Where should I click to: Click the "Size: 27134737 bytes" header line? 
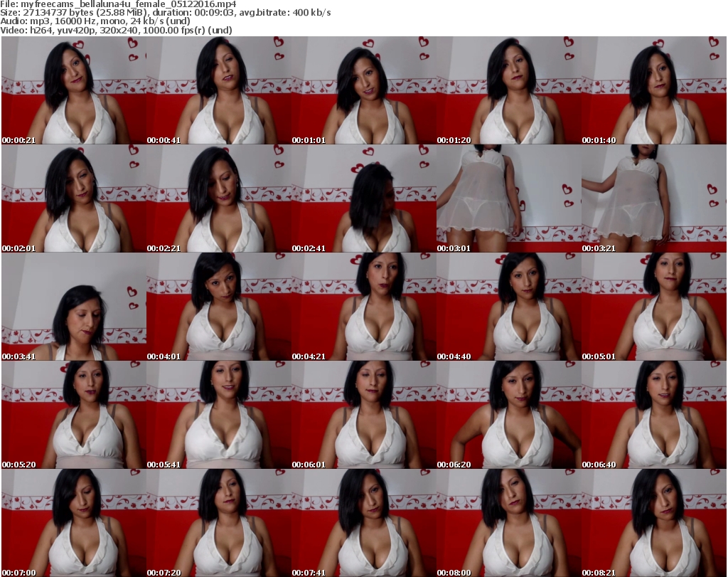[x=165, y=13]
